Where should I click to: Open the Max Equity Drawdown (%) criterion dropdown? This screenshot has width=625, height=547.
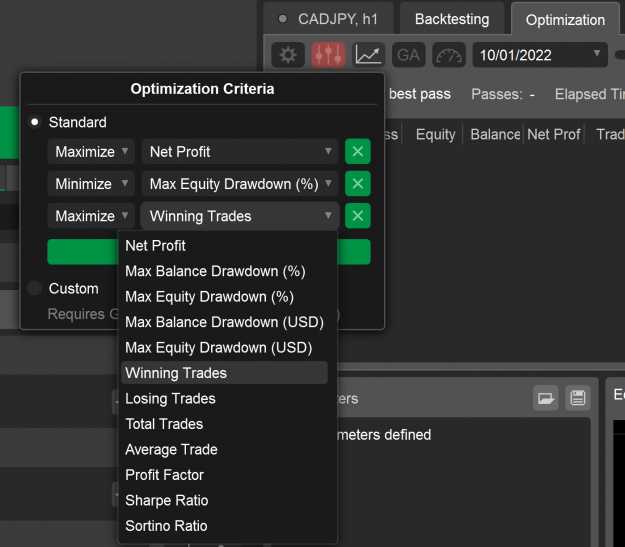240,184
